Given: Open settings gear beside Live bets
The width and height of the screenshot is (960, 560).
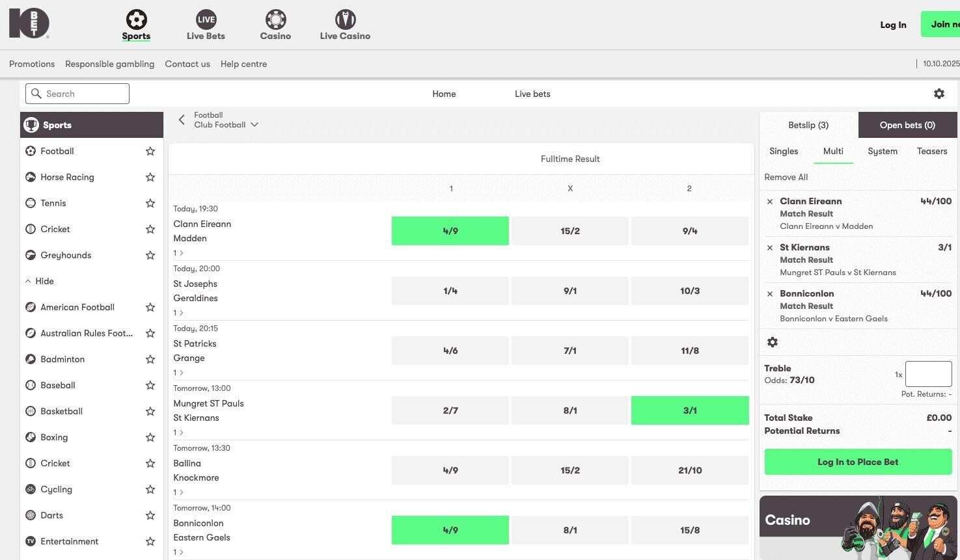Looking at the screenshot, I should click(939, 94).
